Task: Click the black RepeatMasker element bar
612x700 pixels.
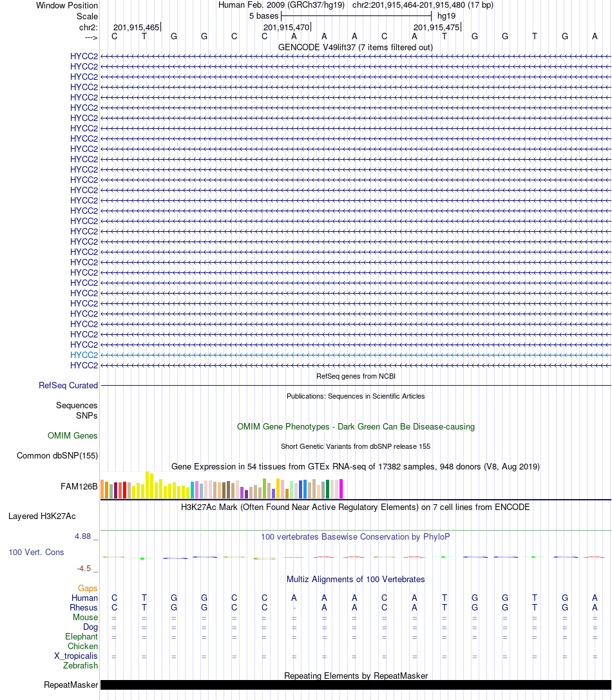Action: [x=356, y=685]
